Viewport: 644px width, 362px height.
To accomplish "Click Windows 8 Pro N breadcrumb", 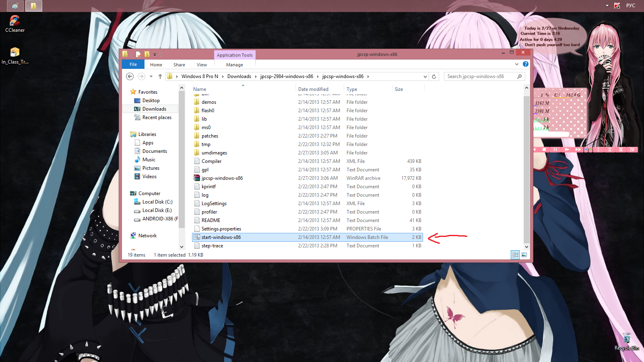I will [200, 76].
